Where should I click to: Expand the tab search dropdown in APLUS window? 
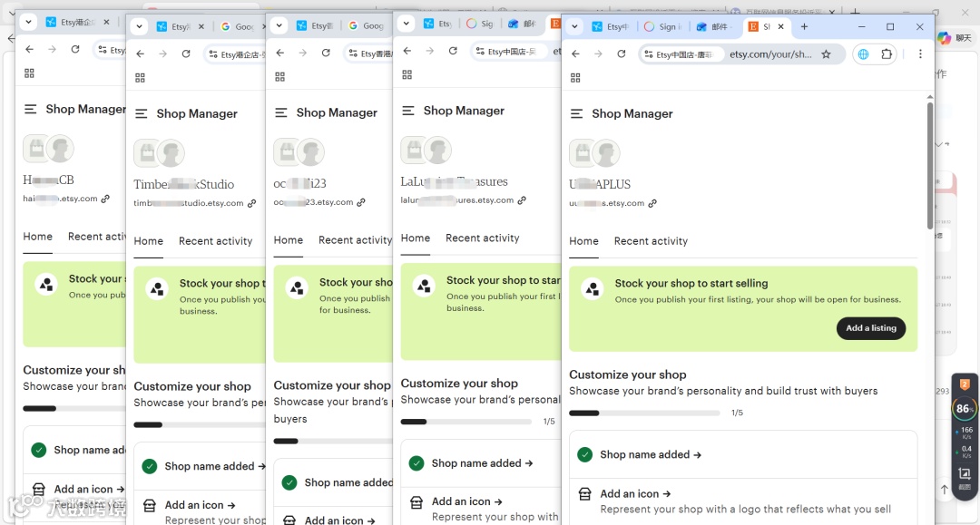point(574,27)
